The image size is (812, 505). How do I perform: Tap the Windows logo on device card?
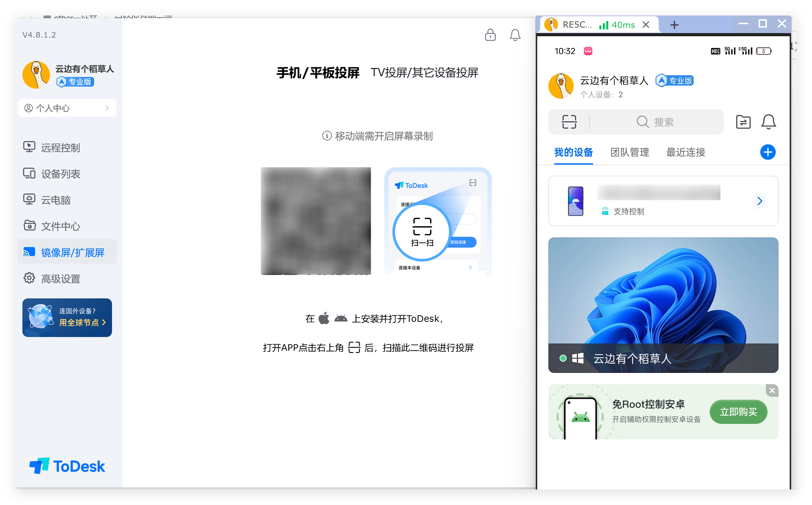pyautogui.click(x=578, y=358)
